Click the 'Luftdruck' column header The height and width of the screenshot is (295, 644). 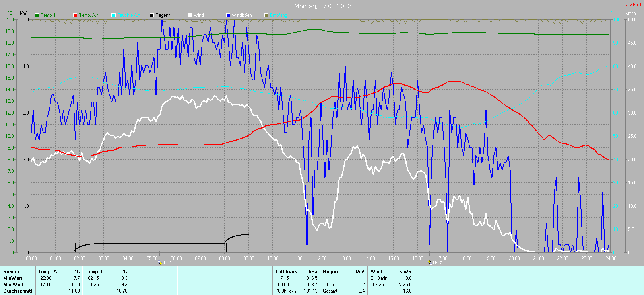tap(286, 272)
